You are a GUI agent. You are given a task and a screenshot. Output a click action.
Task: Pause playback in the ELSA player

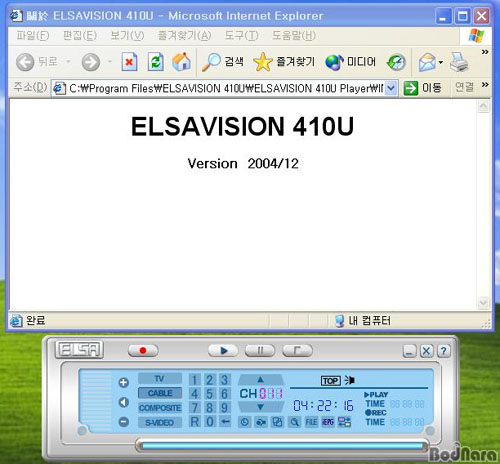pos(260,350)
